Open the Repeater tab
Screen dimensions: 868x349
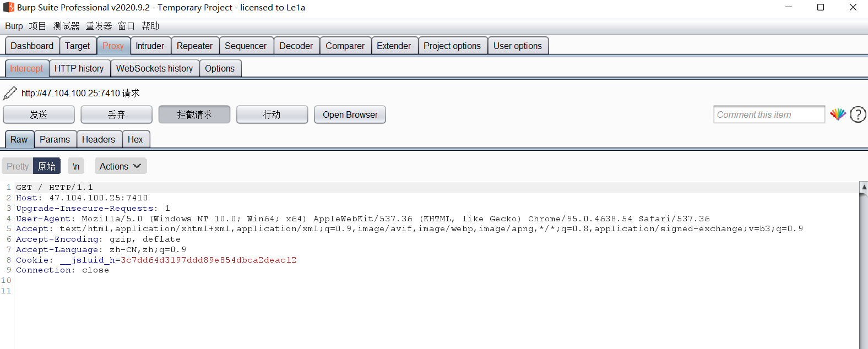click(x=194, y=46)
